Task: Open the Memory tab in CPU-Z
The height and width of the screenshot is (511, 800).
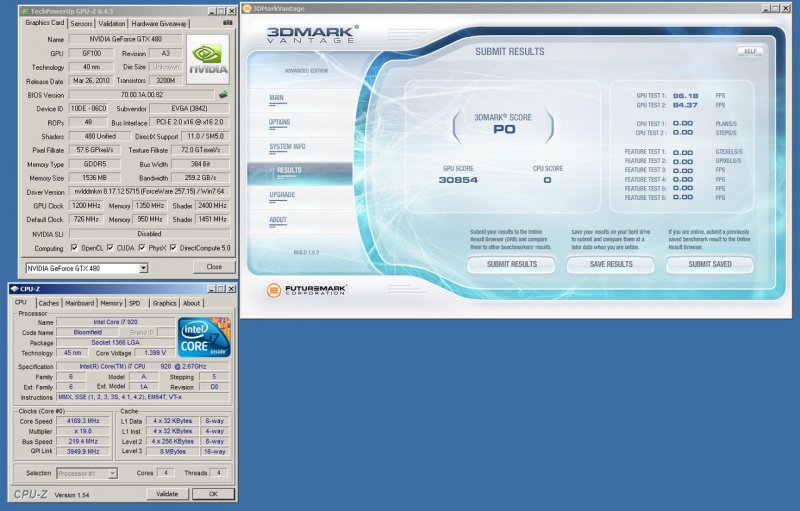Action: tap(111, 303)
